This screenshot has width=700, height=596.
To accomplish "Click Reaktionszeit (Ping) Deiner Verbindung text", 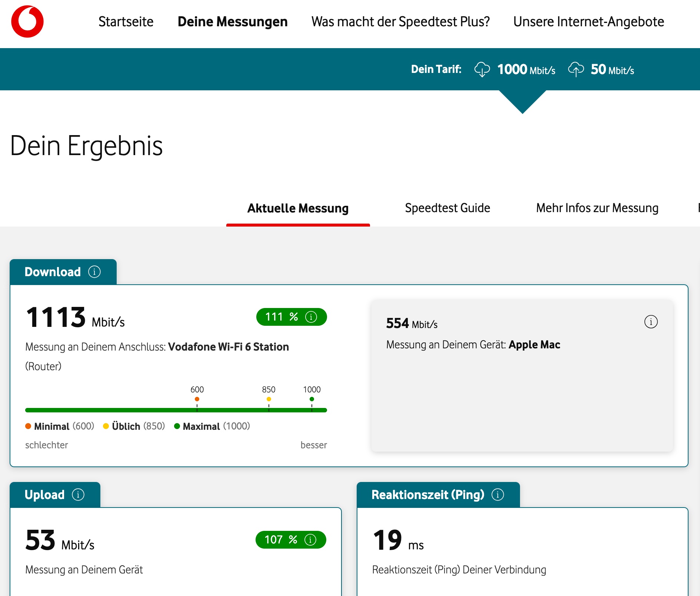I will (x=459, y=570).
